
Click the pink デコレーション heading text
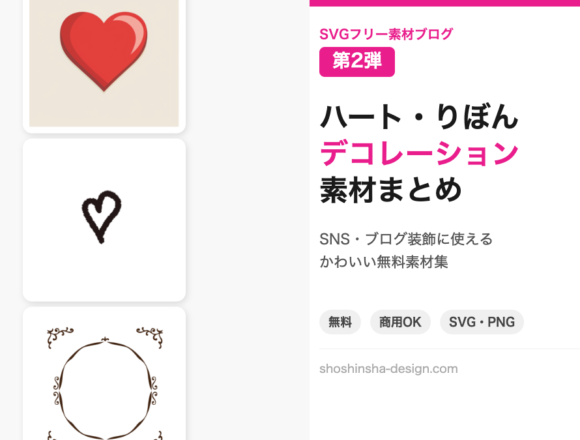pos(419,153)
